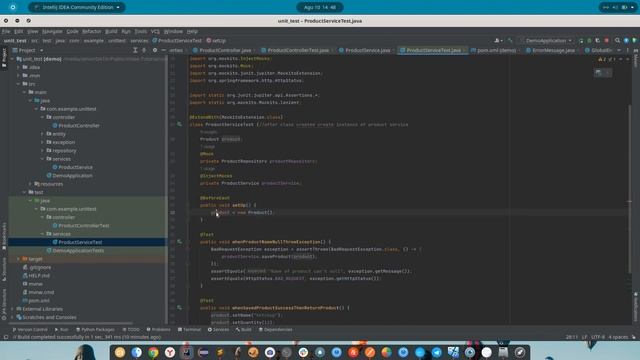This screenshot has height=360, width=640.
Task: Run ProductServiceTest class gutter icon
Action: 179,124
